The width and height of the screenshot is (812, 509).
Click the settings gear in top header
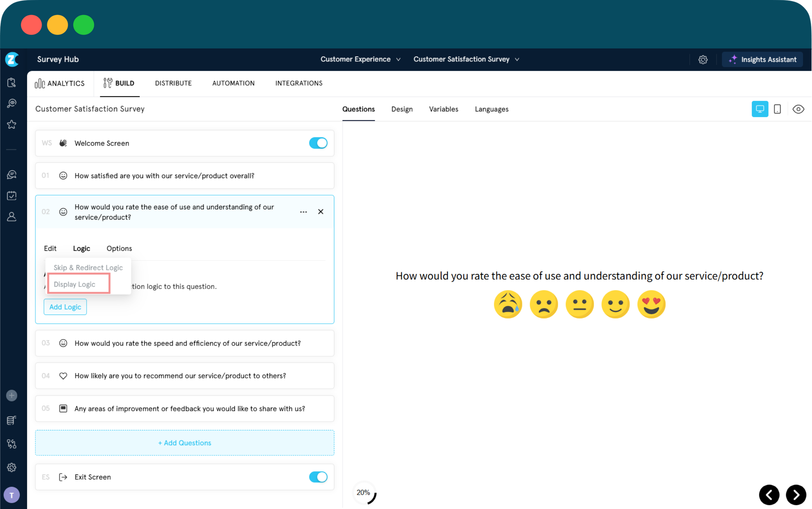703,60
